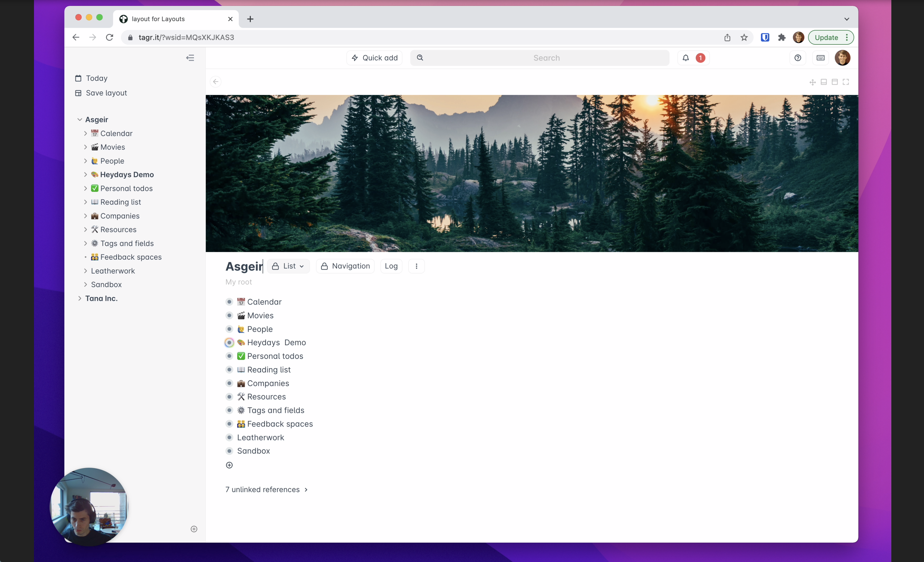Click the Tags and fields node bullet

pos(229,410)
